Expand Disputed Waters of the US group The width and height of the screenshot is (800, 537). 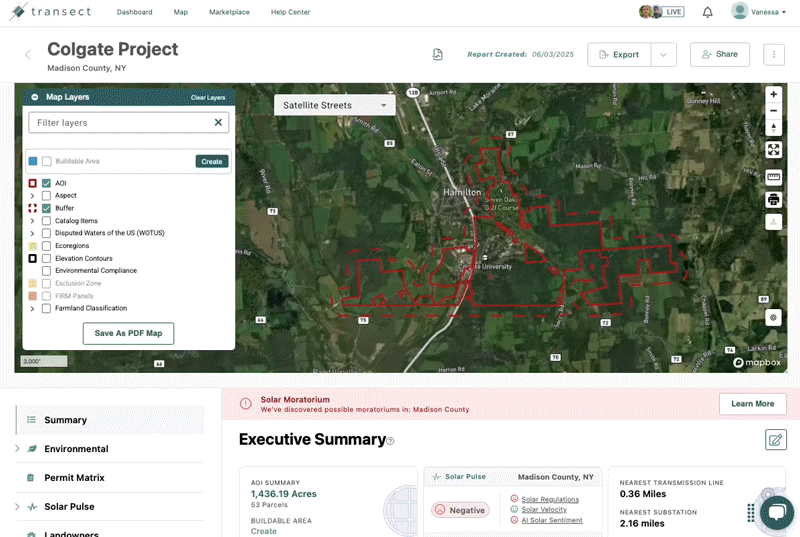(32, 234)
